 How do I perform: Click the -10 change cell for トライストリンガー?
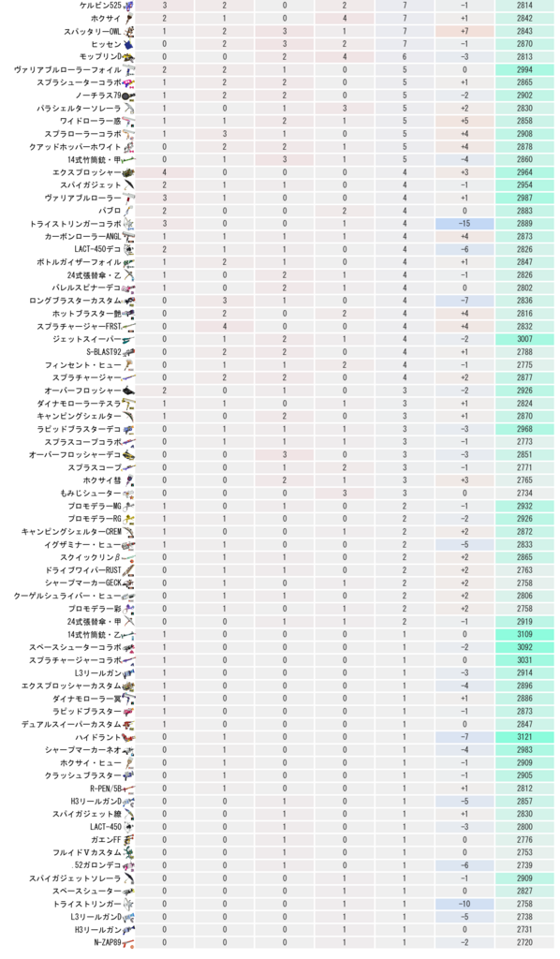point(464,904)
